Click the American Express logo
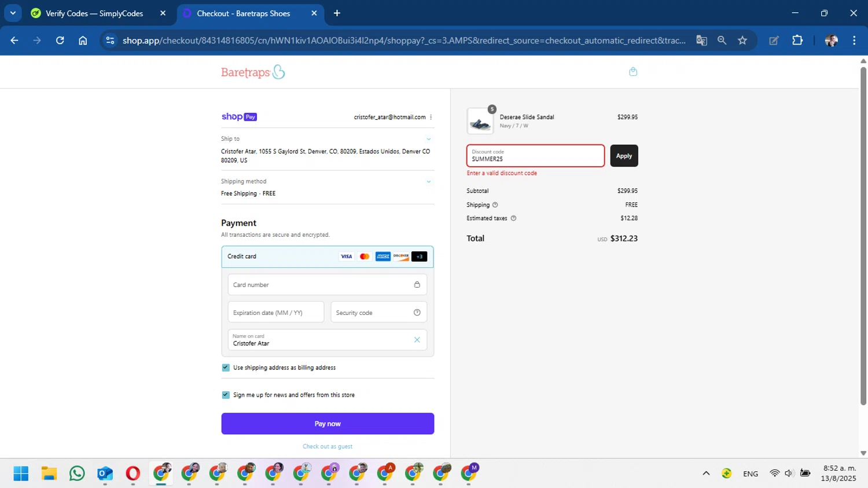The width and height of the screenshot is (868, 488). click(x=383, y=256)
